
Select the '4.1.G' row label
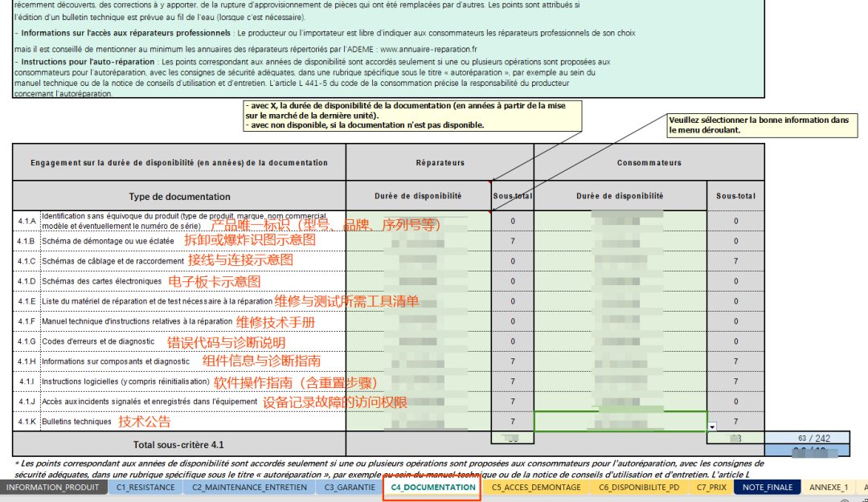point(27,341)
